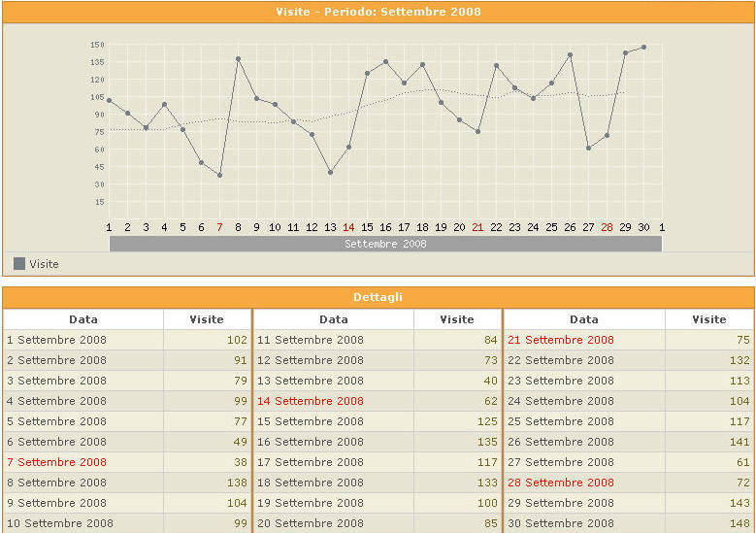Click the visit count 125
This screenshot has width=756, height=533.
pyautogui.click(x=487, y=421)
